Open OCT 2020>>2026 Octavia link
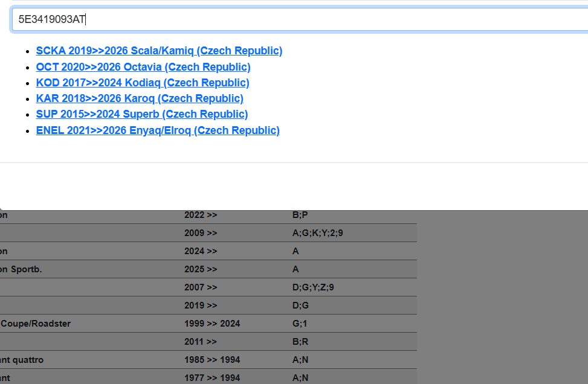This screenshot has height=384, width=588. coord(143,67)
